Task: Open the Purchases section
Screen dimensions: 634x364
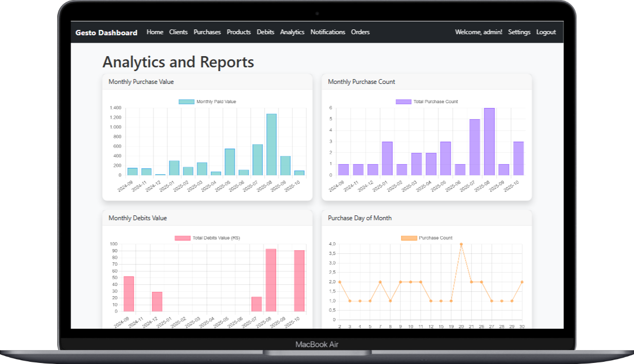Action: click(x=207, y=32)
